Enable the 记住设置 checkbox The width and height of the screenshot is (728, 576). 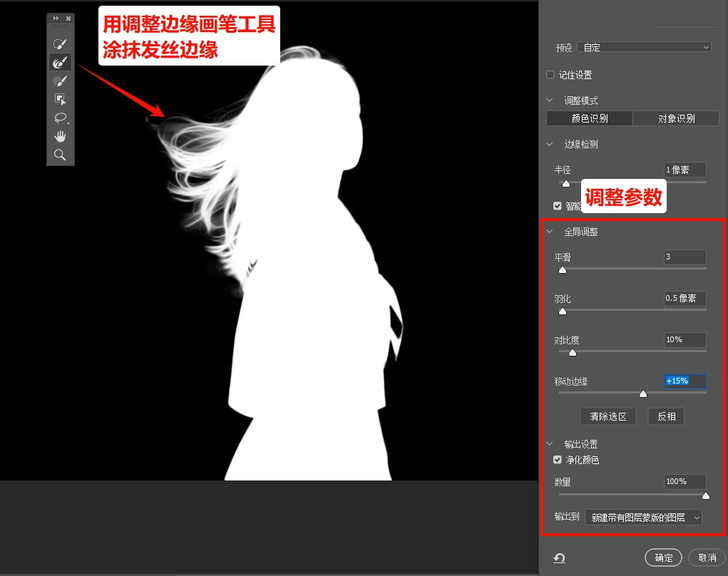tap(550, 74)
